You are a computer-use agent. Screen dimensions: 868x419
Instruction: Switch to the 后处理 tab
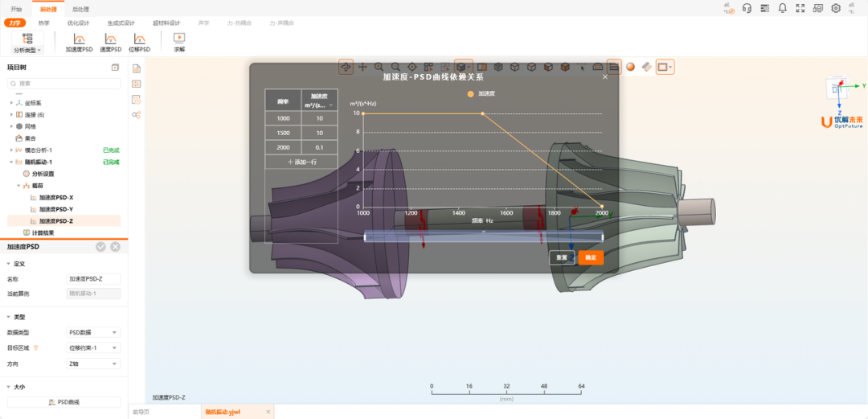pos(80,9)
